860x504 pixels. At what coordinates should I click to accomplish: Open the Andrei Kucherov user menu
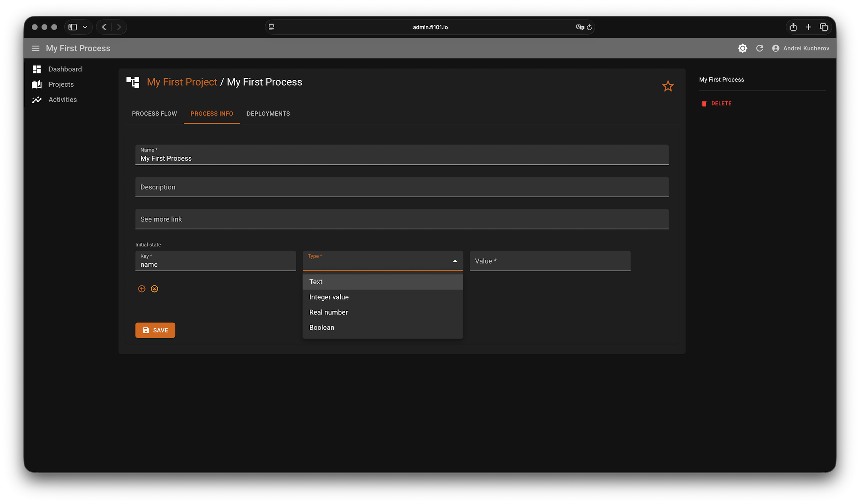800,48
